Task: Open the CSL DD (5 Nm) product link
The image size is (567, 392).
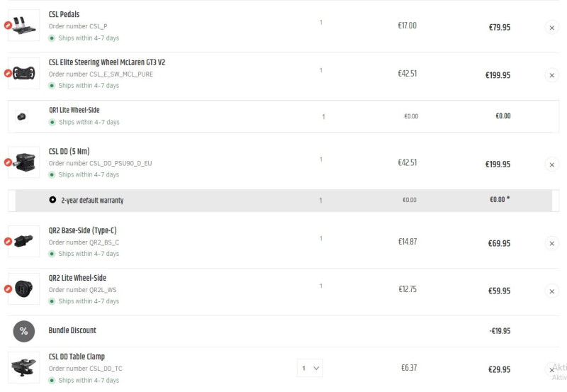Action: pos(69,151)
